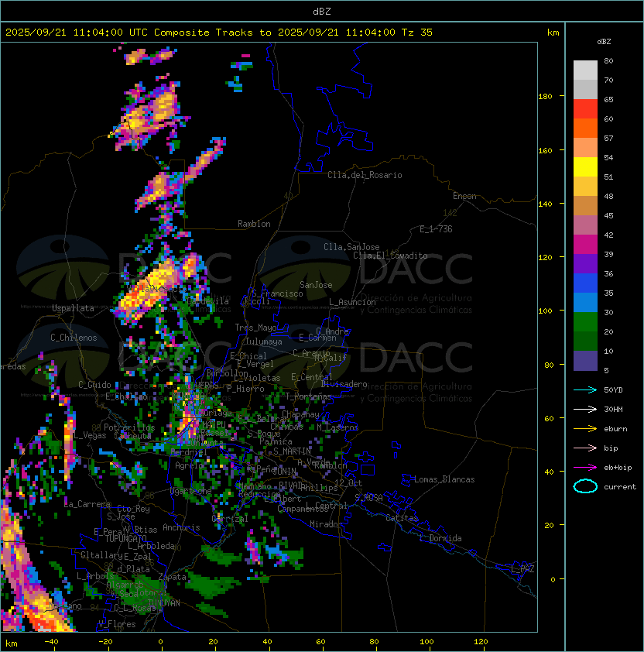Click the pink bip arrow in legend
The height and width of the screenshot is (652, 644).
(x=585, y=448)
